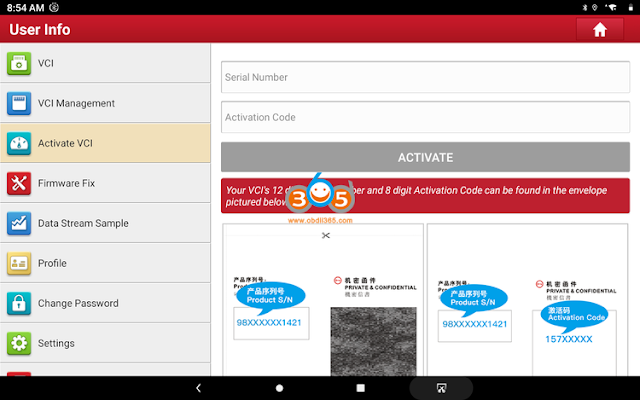
Task: Focus the Serial Number field
Action: [425, 77]
